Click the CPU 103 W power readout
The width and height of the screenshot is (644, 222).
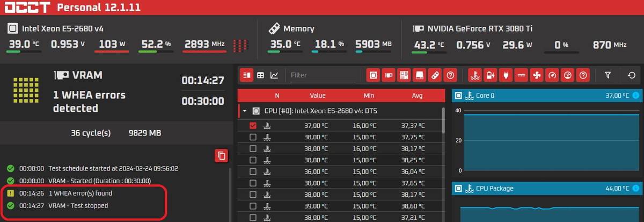(112, 44)
